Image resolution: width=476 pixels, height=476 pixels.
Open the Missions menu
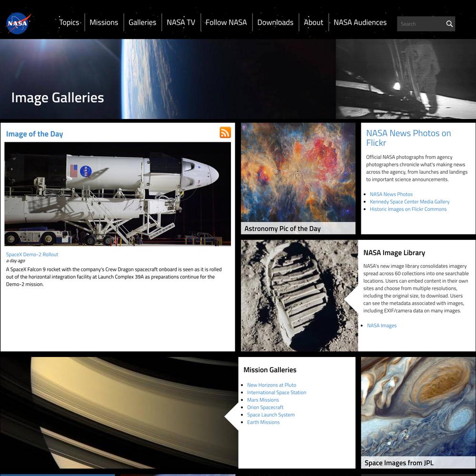click(x=104, y=22)
